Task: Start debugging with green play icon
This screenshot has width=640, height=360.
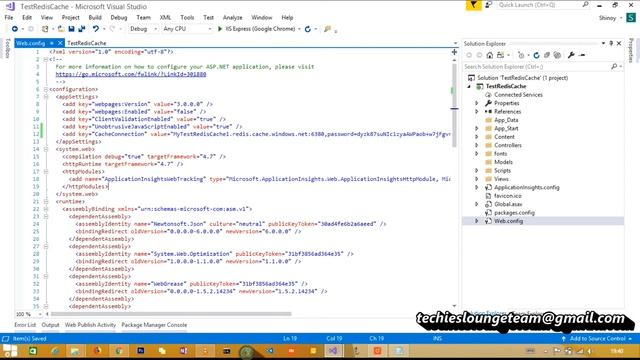Action: [220, 29]
